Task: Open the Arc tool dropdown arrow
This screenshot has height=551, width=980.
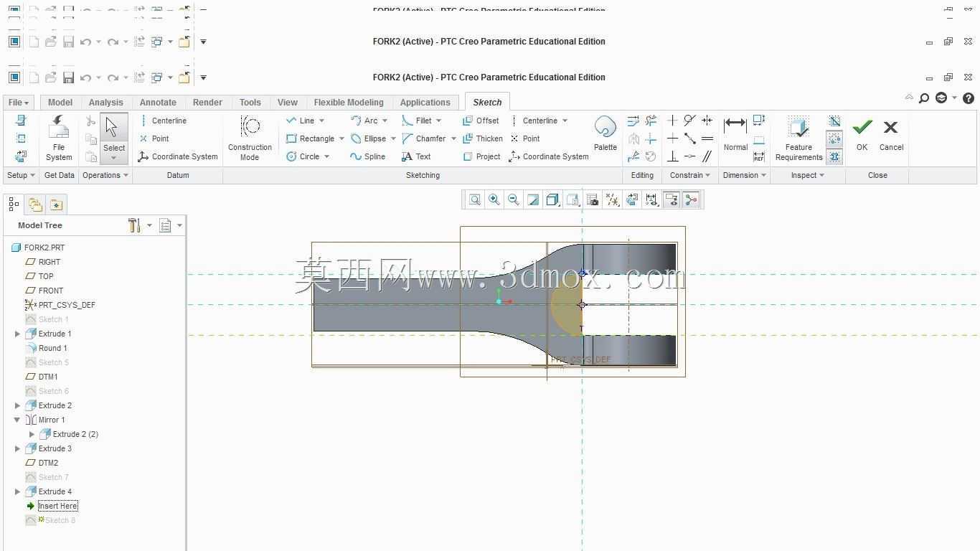Action: click(385, 121)
